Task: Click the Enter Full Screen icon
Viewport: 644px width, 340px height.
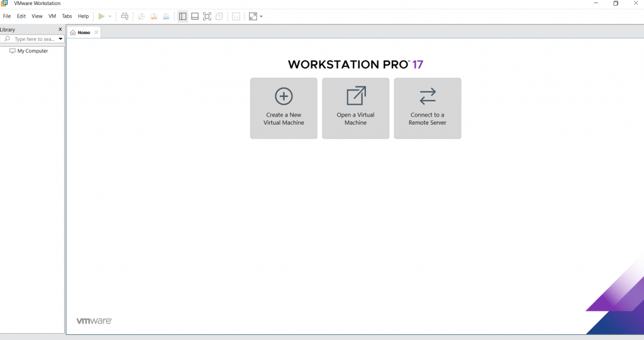Action: 207,16
